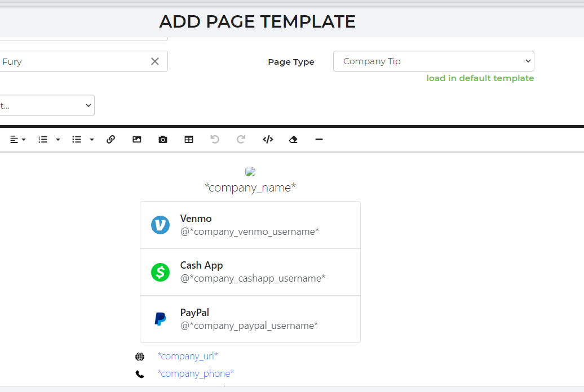Redo the last edit
584x392 pixels.
point(241,140)
